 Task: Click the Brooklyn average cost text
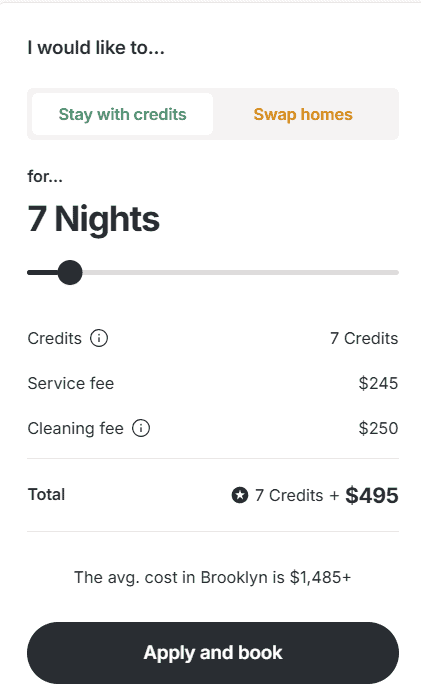[212, 577]
